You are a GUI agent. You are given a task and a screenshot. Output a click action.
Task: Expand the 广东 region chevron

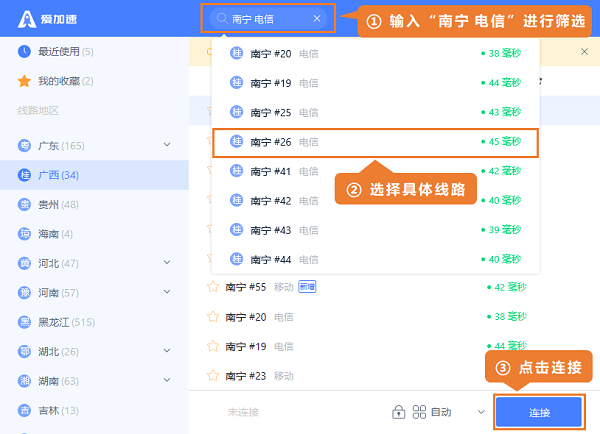[x=167, y=145]
